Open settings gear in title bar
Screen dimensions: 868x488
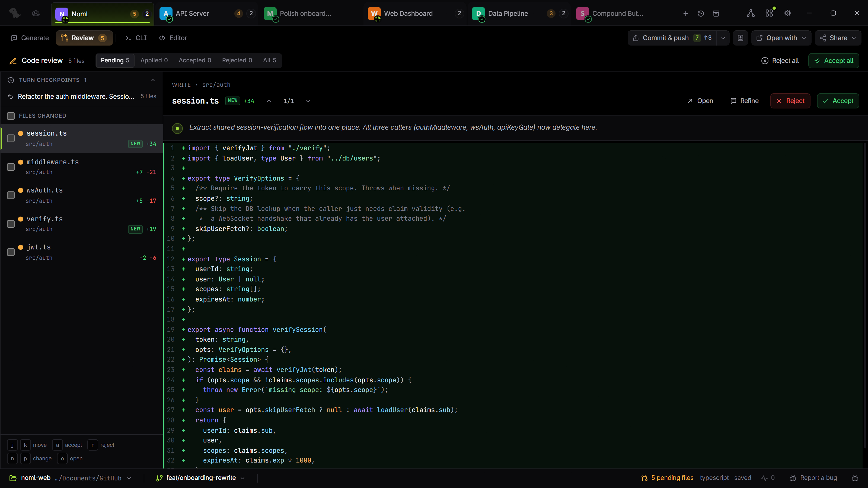(787, 14)
